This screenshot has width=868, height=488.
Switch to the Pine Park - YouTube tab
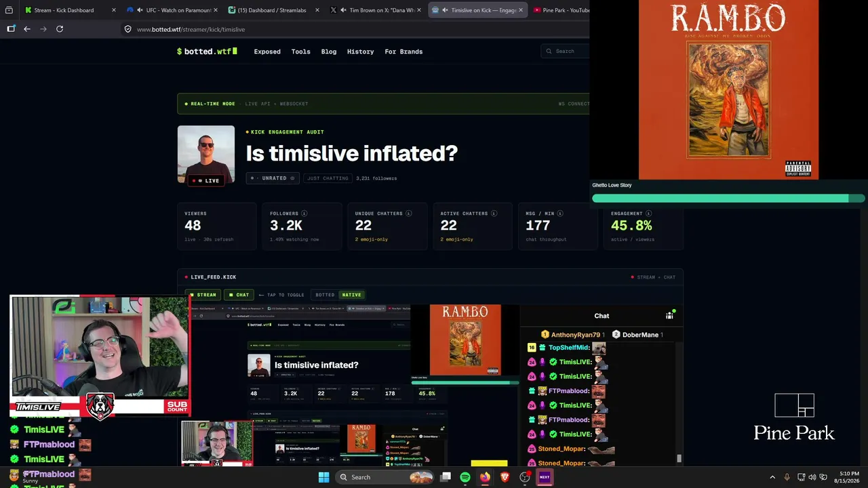pos(560,10)
